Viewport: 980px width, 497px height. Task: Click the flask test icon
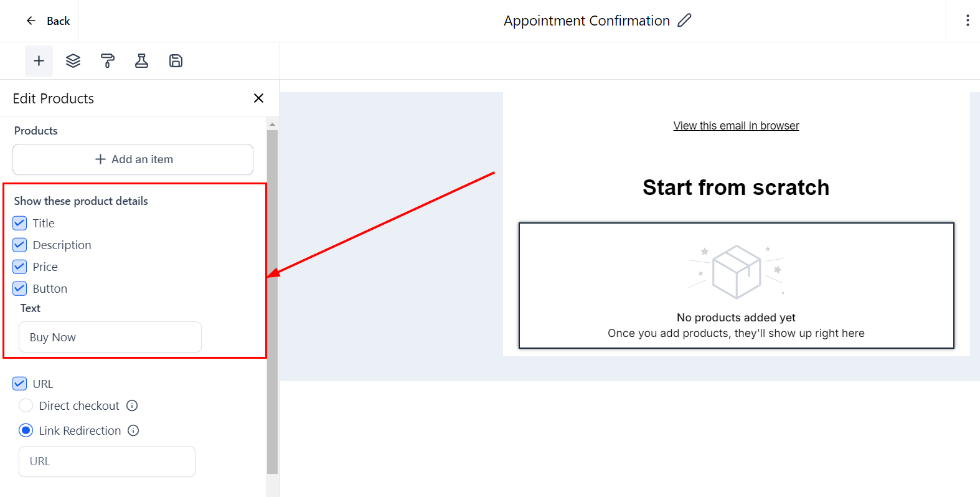pyautogui.click(x=142, y=61)
